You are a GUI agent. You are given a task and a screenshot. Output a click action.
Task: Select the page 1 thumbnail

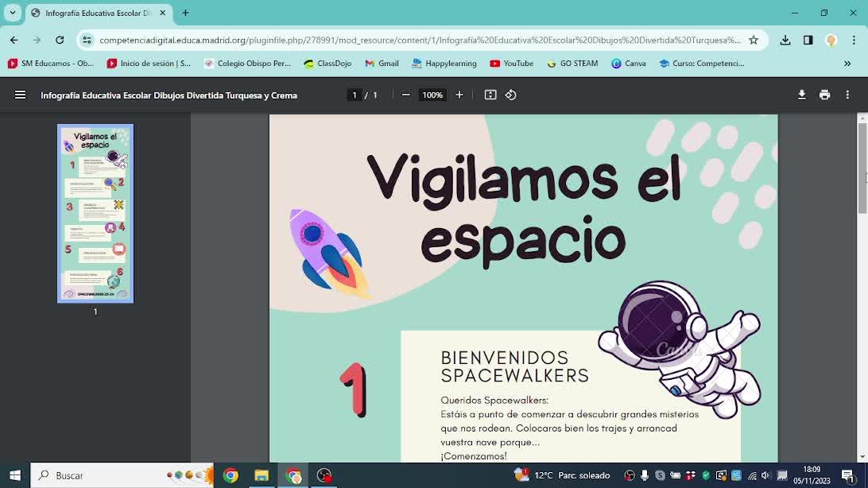tap(95, 214)
